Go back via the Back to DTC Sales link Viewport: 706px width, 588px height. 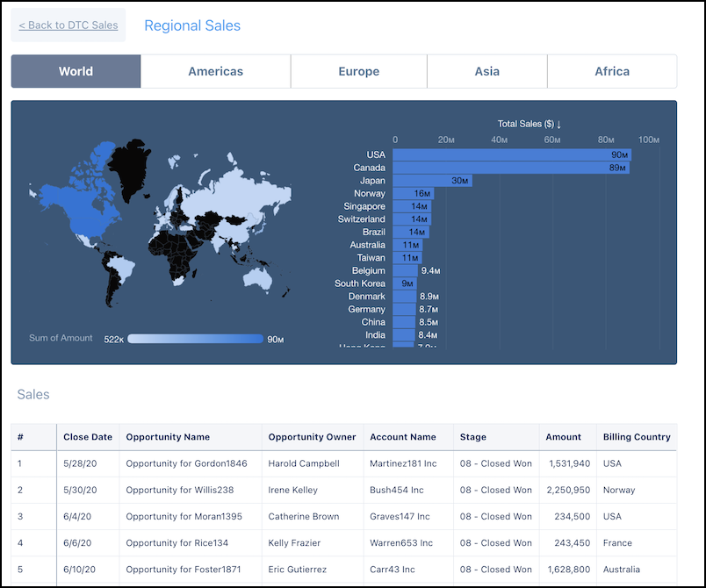pyautogui.click(x=68, y=25)
